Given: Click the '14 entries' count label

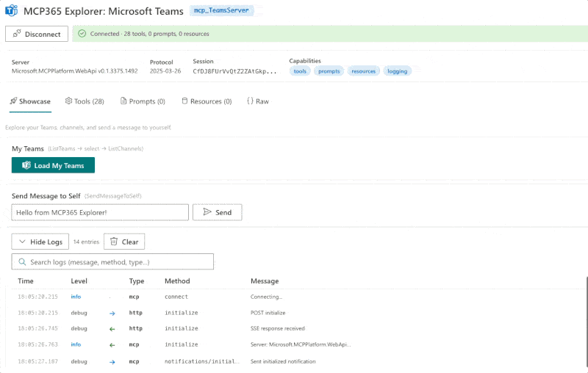Looking at the screenshot, I should [x=86, y=242].
